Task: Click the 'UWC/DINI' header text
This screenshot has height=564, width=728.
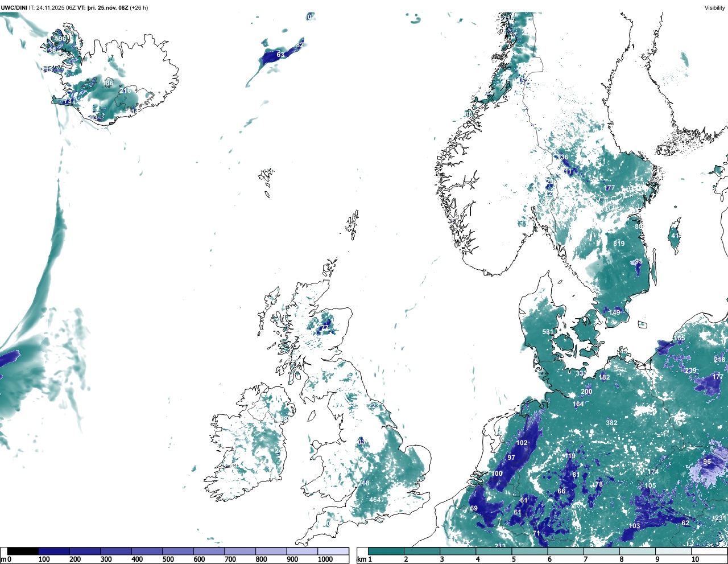Action: [14, 8]
